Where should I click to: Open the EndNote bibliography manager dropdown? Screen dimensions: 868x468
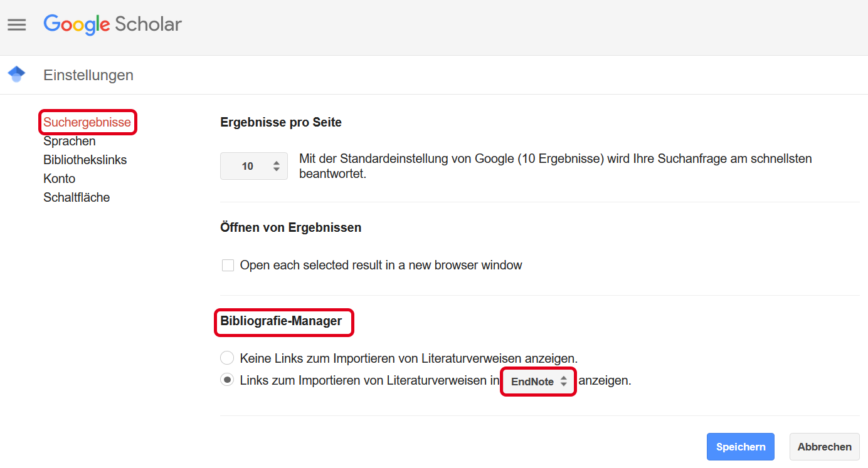tap(538, 381)
